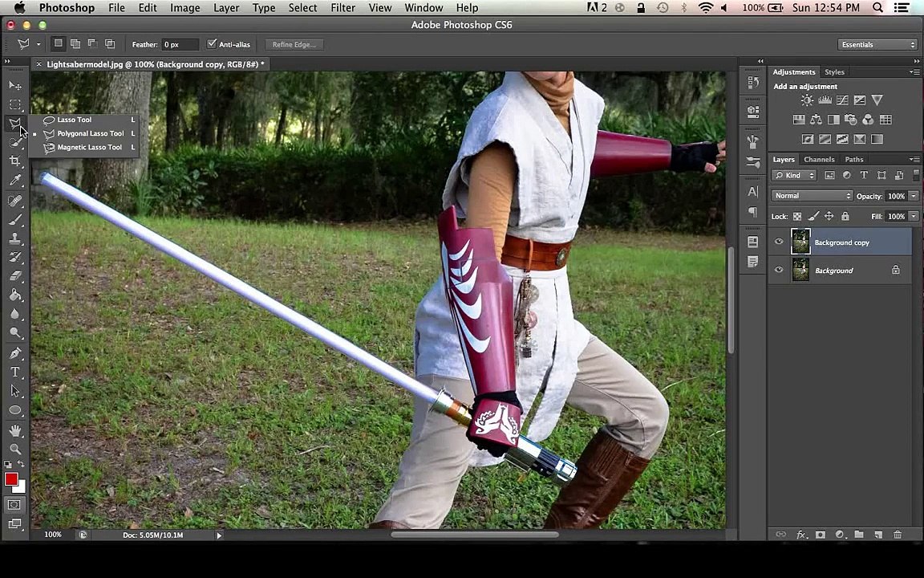
Task: Add a Channel Mixer adjustment
Action: click(868, 120)
